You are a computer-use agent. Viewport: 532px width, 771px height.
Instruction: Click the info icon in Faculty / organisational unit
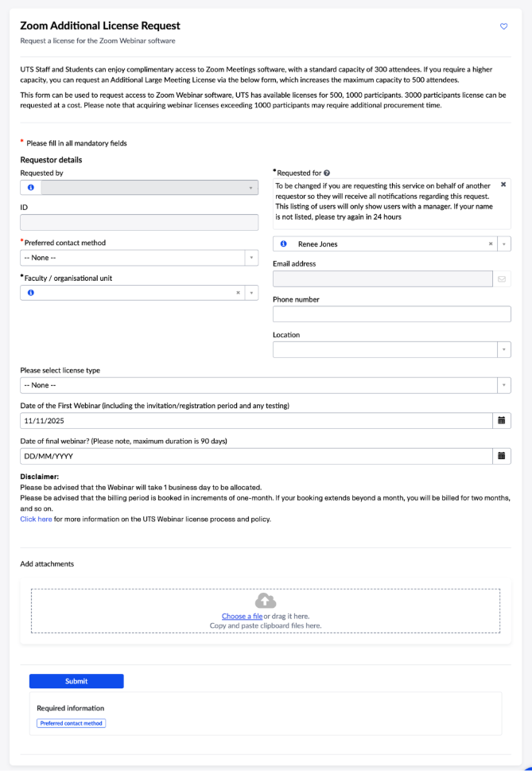click(31, 293)
